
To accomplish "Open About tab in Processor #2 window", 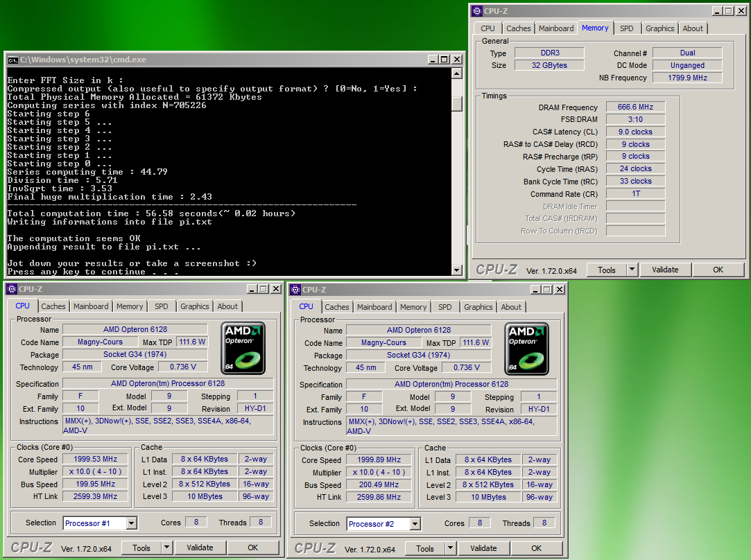I will pos(511,307).
